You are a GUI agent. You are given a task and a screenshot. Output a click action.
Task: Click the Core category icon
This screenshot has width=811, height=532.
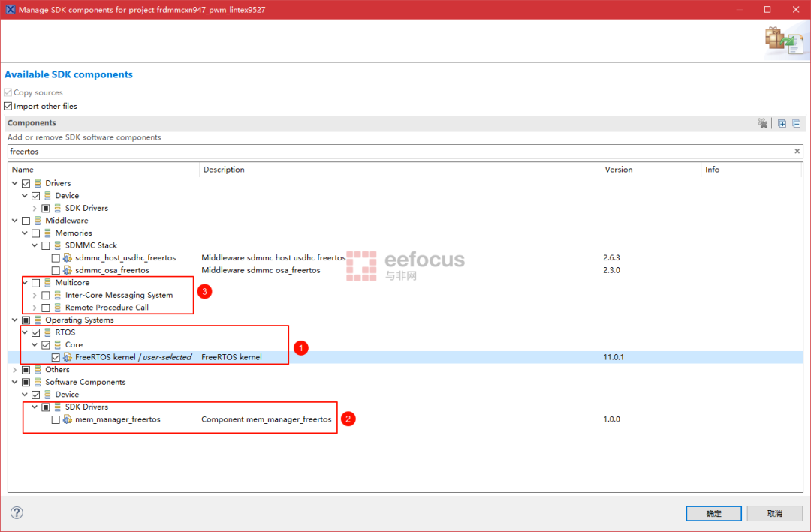point(57,344)
